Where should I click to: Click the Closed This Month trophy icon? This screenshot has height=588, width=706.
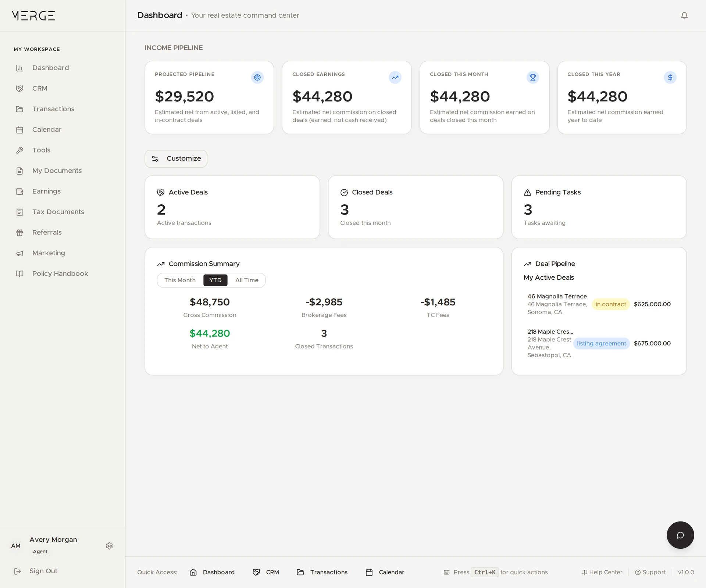[x=532, y=78]
